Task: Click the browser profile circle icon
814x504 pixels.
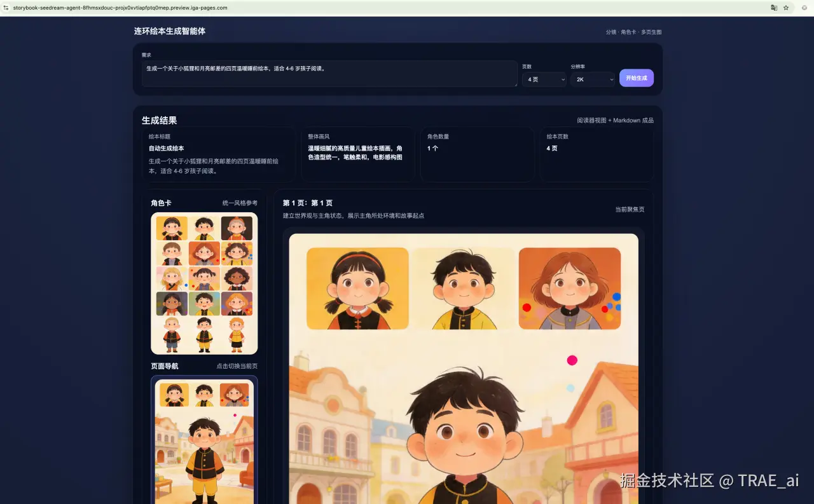Action: pos(804,8)
